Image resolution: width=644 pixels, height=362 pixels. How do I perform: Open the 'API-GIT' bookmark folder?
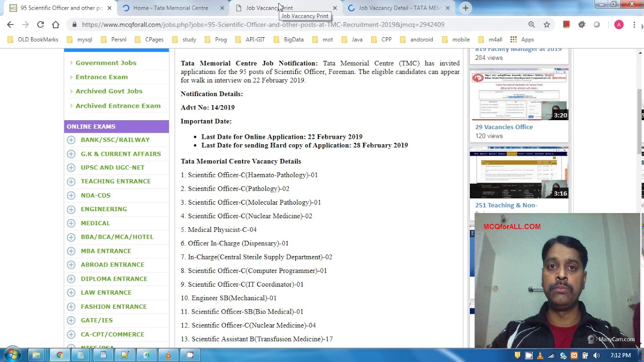(x=250, y=39)
